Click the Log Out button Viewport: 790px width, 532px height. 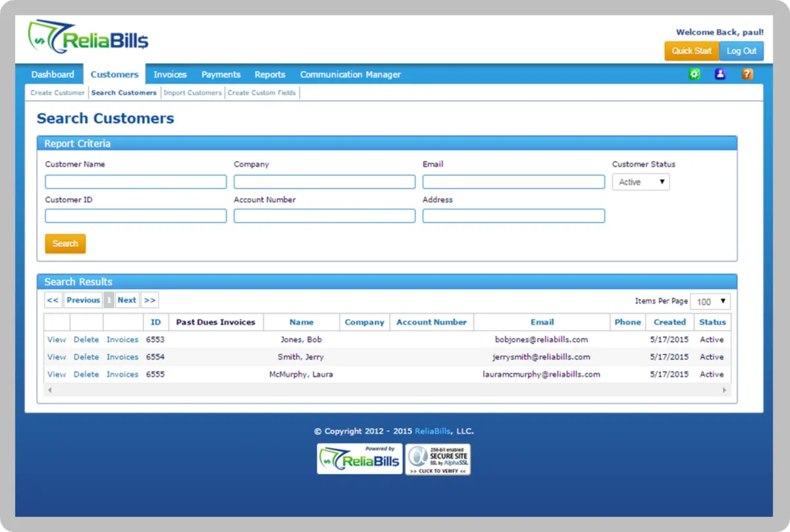(741, 51)
